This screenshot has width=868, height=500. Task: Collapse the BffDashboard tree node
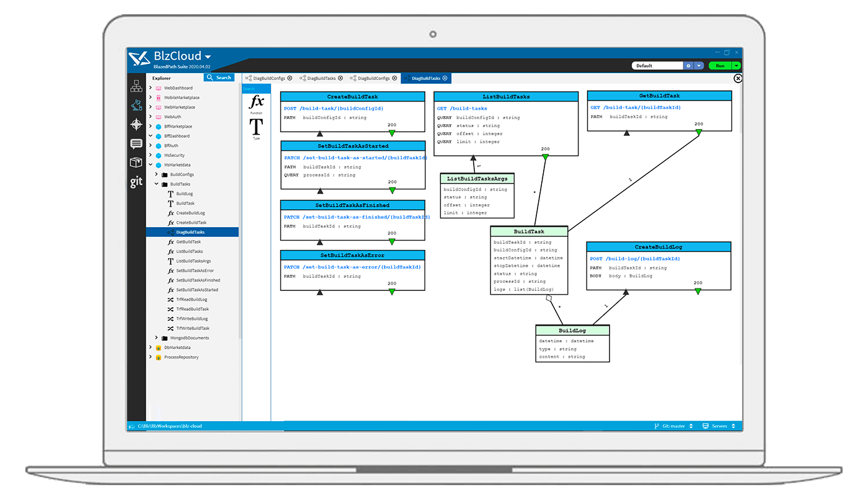151,136
